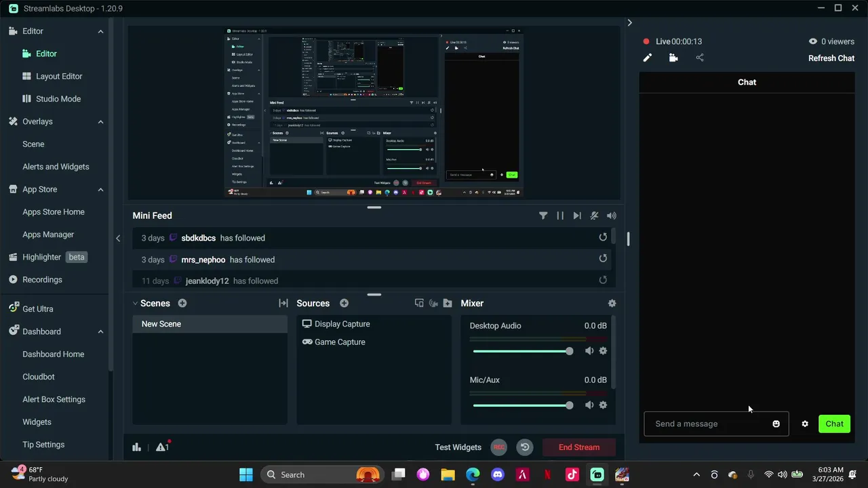This screenshot has width=868, height=488.
Task: Replay the jeanklody12 follow alert
Action: coord(603,280)
